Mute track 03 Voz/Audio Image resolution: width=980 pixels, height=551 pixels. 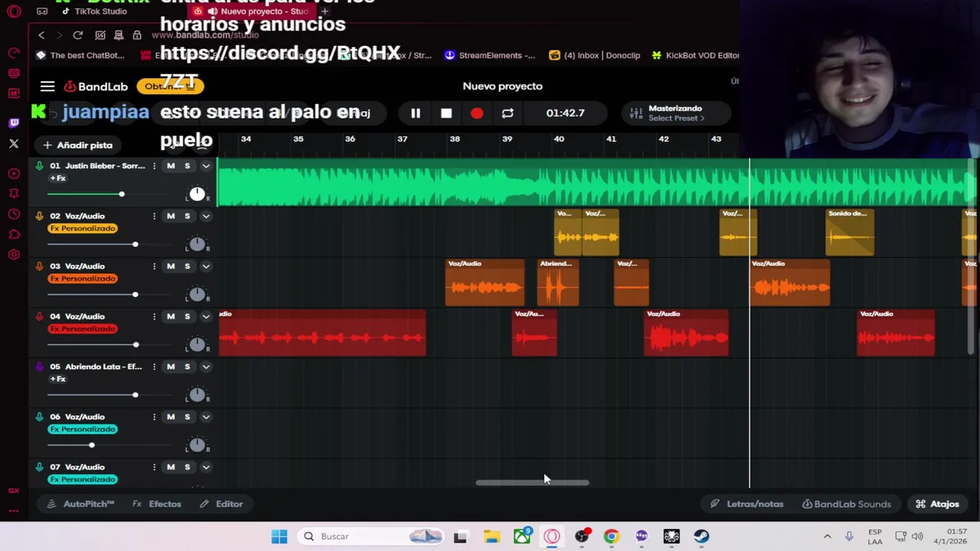pos(171,266)
